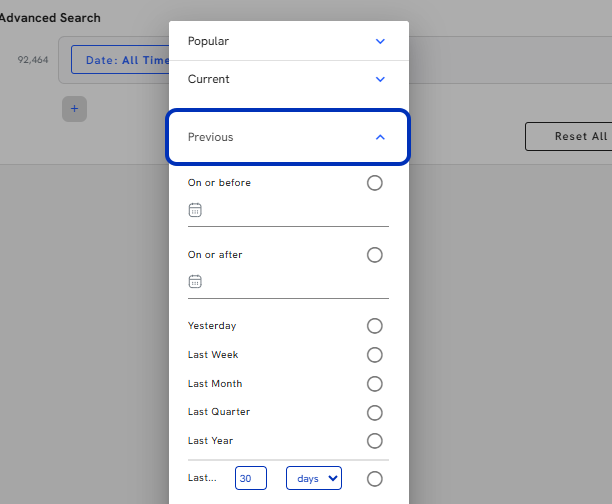Viewport: 612px width, 504px height.
Task: Click the Date: All Time filter chip
Action: (120, 60)
